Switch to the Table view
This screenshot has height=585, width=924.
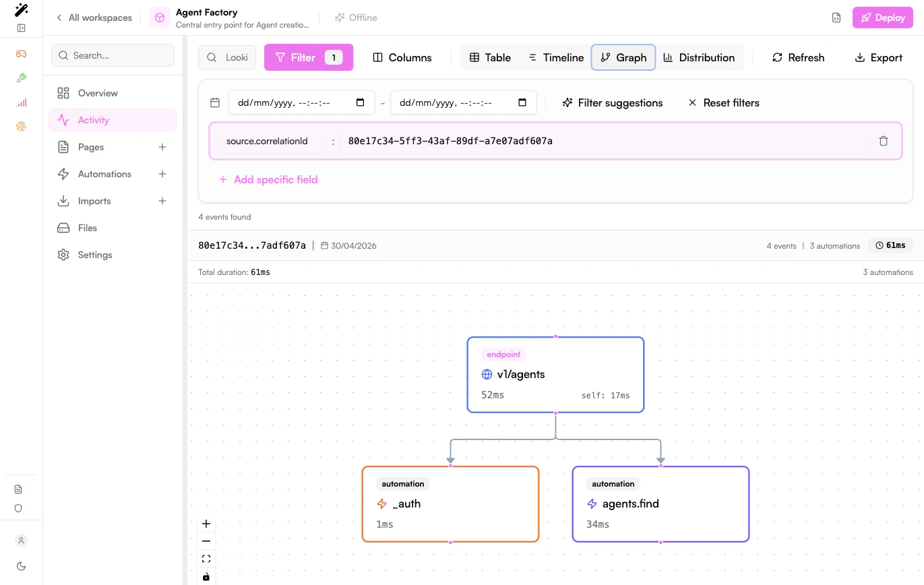[490, 57]
